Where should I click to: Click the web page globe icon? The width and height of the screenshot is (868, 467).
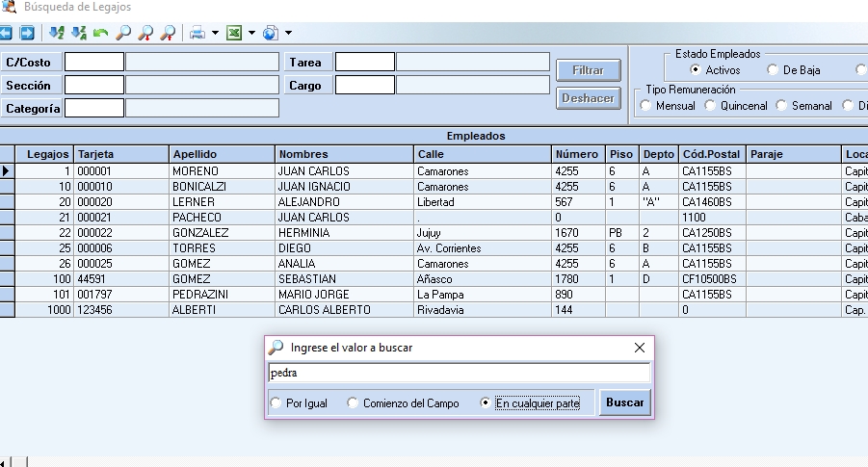point(271,33)
